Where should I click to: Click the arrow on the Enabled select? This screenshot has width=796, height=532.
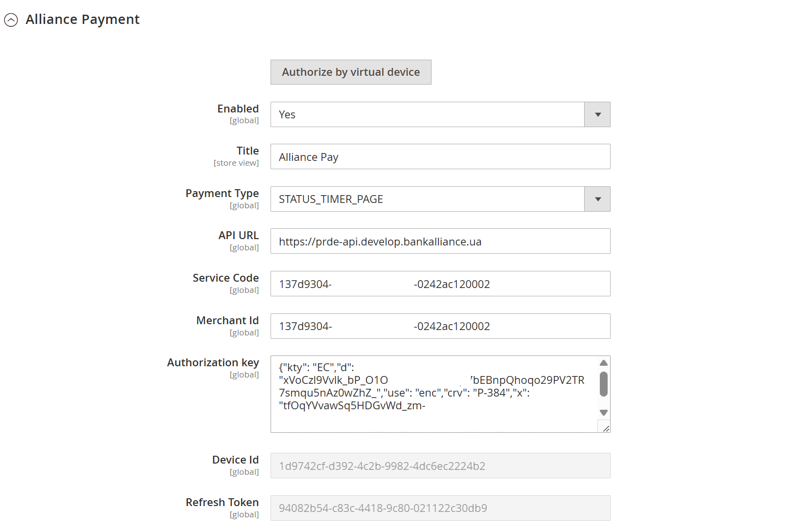pyautogui.click(x=597, y=114)
